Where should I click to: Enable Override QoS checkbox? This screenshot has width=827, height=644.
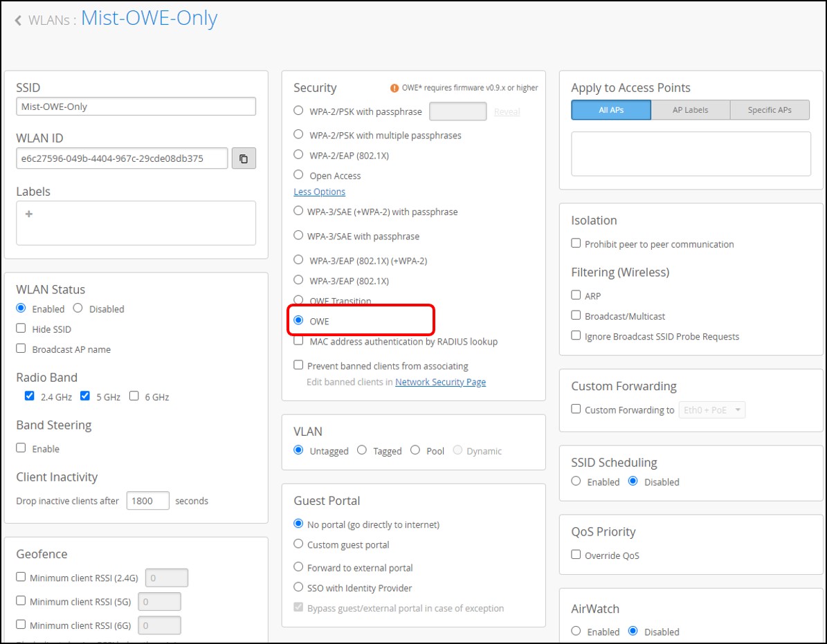point(576,554)
